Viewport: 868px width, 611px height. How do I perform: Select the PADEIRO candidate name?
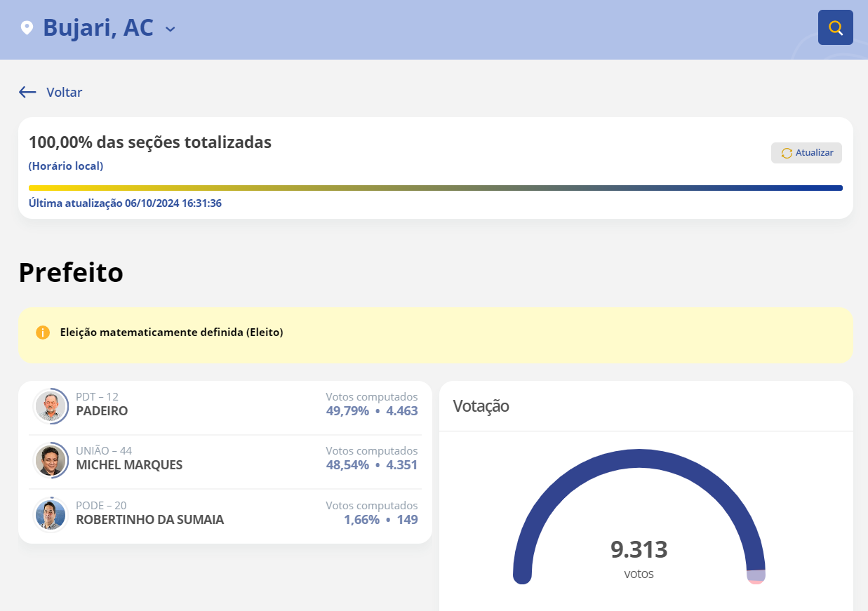click(102, 411)
